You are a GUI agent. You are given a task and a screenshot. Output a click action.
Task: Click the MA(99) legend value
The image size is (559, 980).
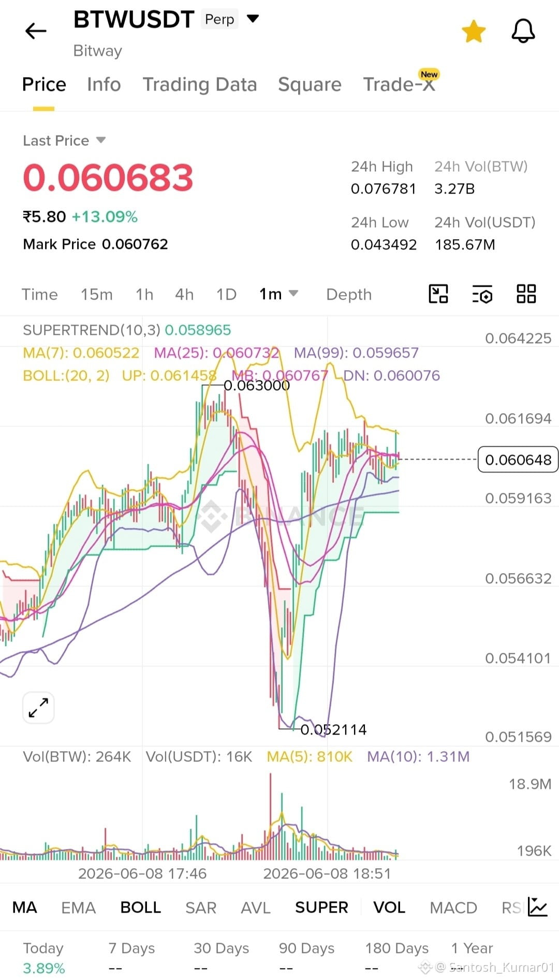[356, 353]
